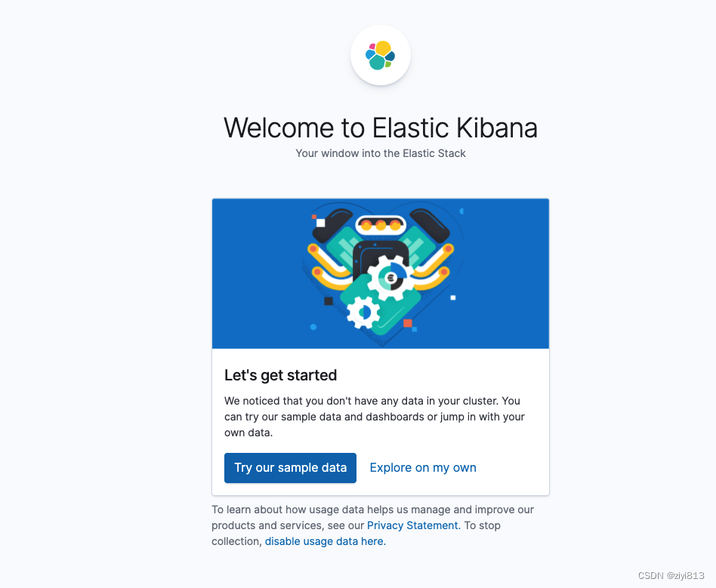Click the cluster data description paragraph
The image size is (716, 588).
(x=374, y=416)
